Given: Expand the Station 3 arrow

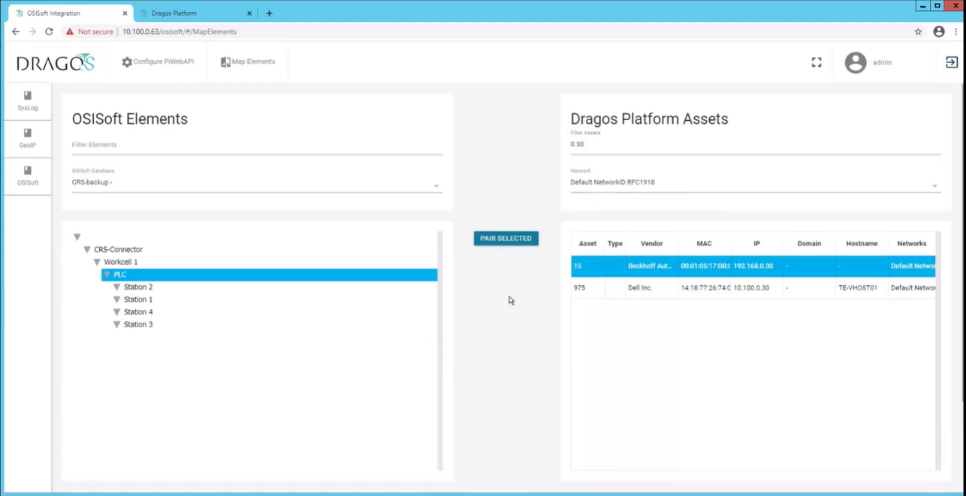Looking at the screenshot, I should coord(116,324).
